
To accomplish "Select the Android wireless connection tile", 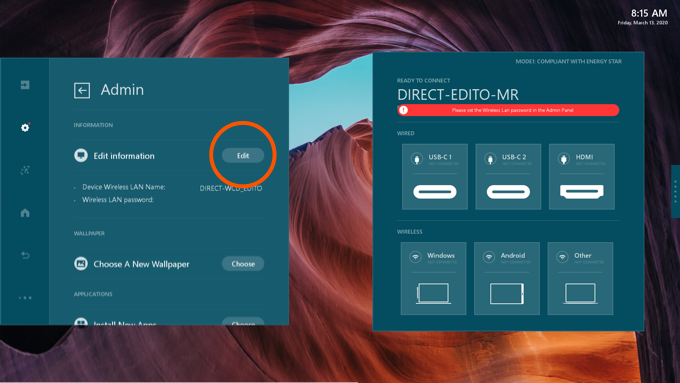I will pos(507,278).
